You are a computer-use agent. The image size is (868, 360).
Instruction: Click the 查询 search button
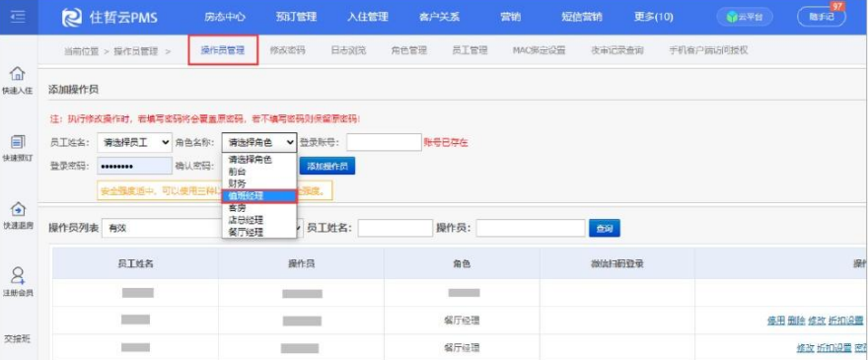[x=605, y=228]
